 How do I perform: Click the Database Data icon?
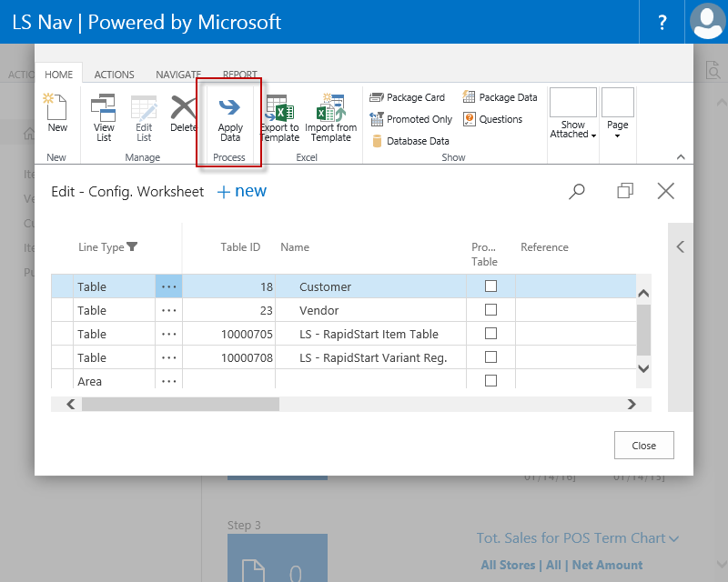tap(378, 141)
